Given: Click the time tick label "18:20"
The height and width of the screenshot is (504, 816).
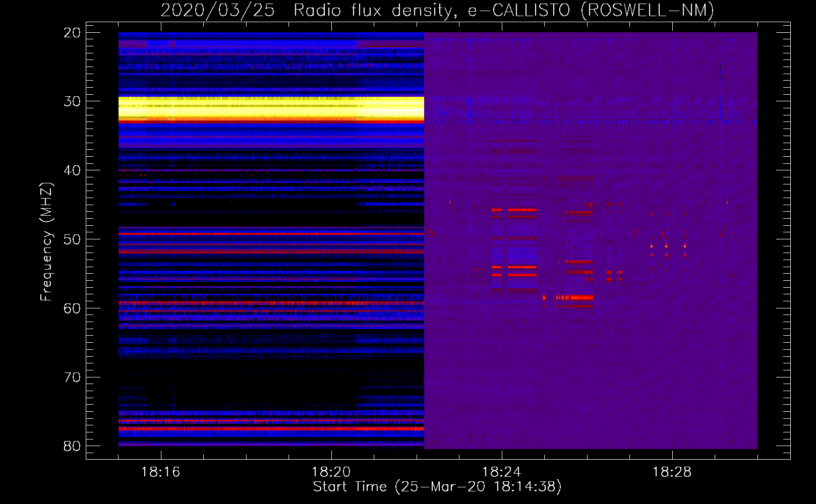Looking at the screenshot, I should (x=331, y=472).
